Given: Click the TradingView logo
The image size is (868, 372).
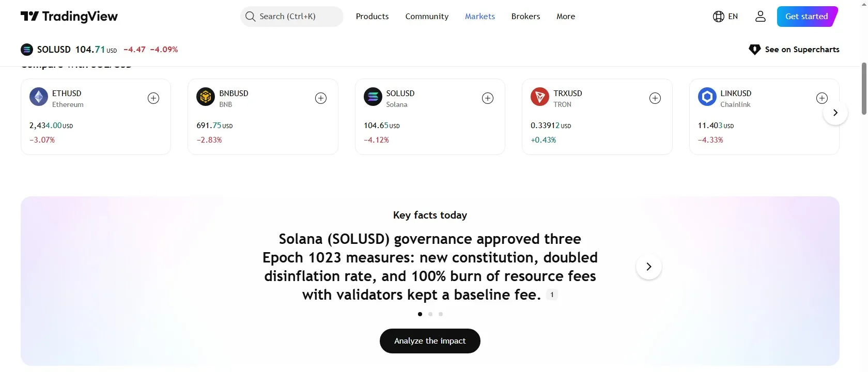Looking at the screenshot, I should pyautogui.click(x=69, y=17).
